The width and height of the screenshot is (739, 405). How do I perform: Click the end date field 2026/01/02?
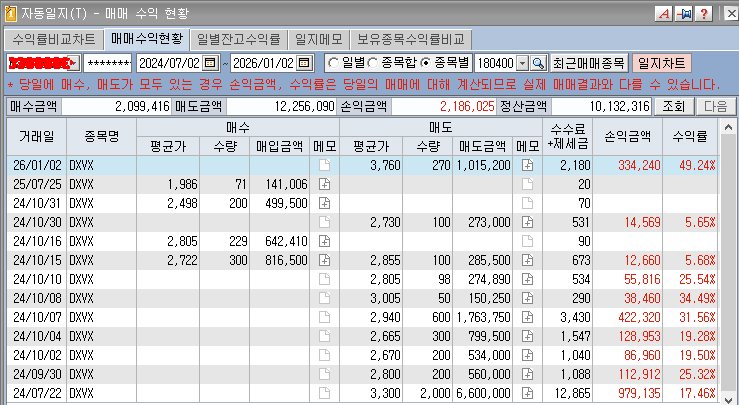click(x=263, y=63)
